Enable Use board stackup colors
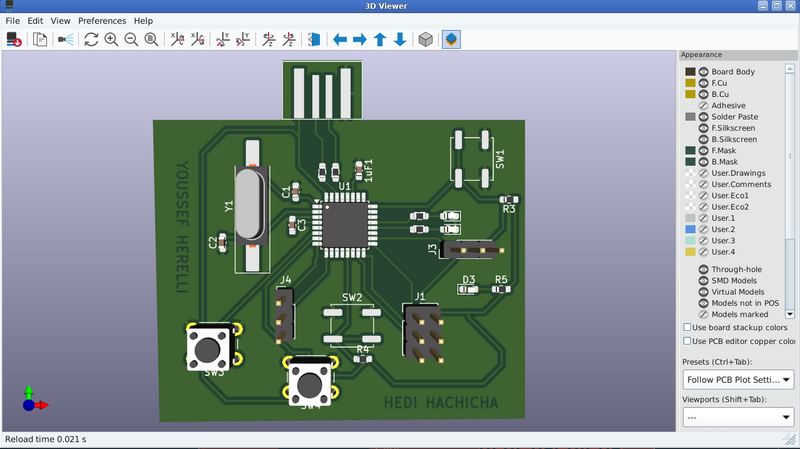This screenshot has width=800, height=449. click(687, 327)
